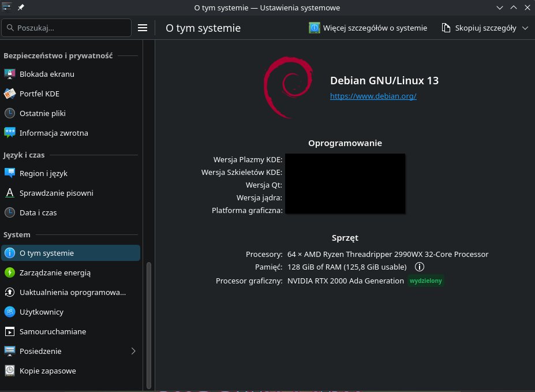Click the NVIDIA RTX 2000 Ada Generation text
Image resolution: width=535 pixels, height=392 pixels.
coord(346,281)
